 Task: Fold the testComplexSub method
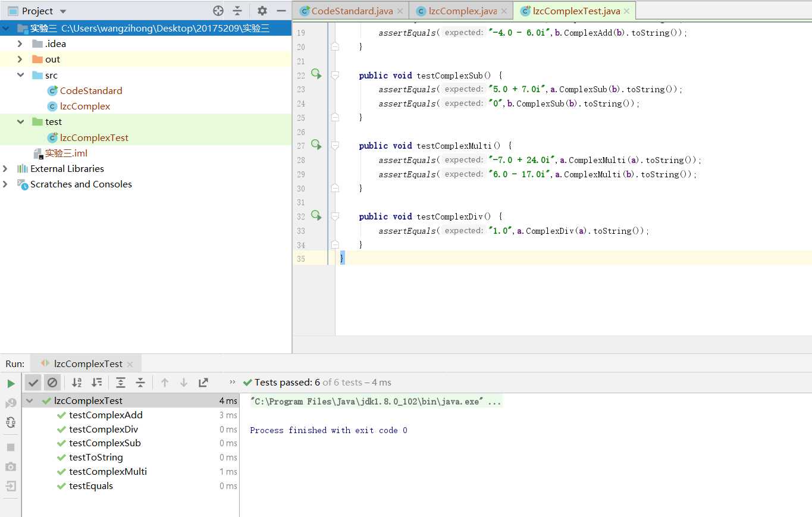coord(335,75)
